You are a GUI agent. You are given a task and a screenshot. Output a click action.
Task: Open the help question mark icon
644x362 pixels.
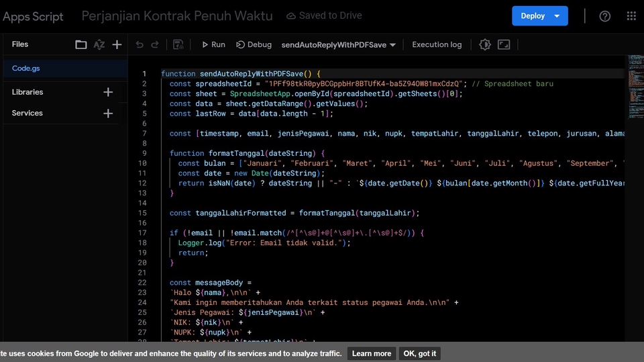pyautogui.click(x=604, y=16)
